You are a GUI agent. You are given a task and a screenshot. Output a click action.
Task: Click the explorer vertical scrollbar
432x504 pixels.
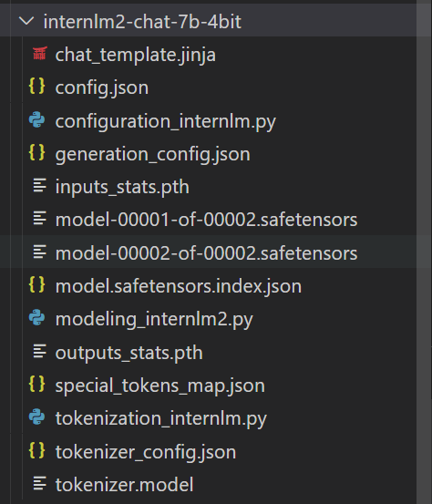(x=425, y=252)
